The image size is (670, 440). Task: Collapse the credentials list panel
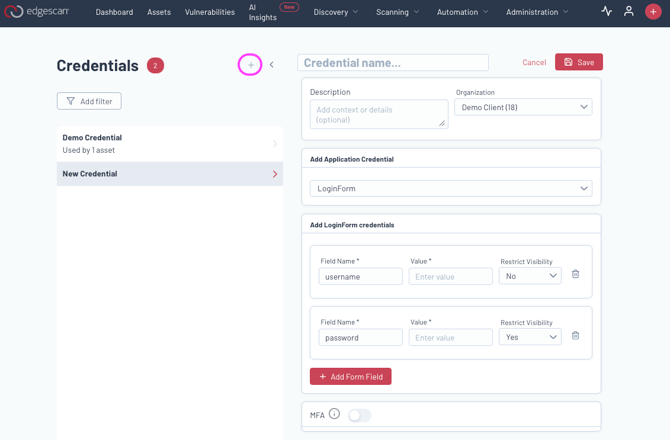tap(272, 65)
